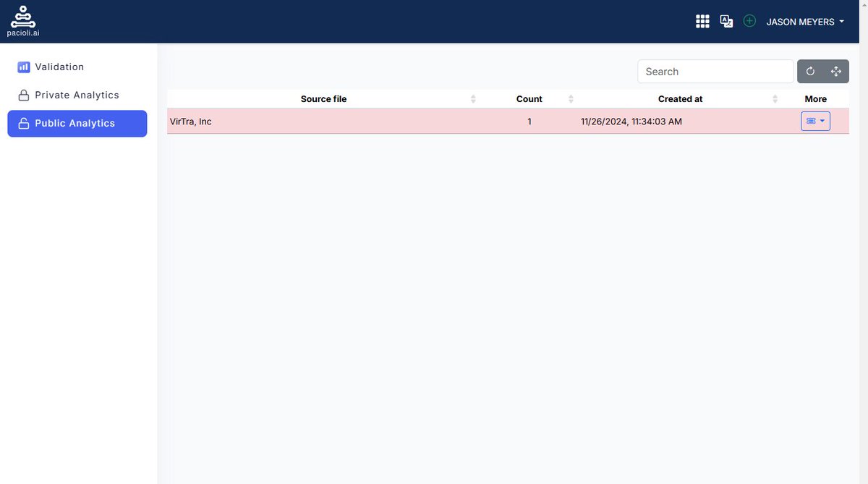Select the VirTra, Inc row text
868x484 pixels.
pyautogui.click(x=190, y=122)
